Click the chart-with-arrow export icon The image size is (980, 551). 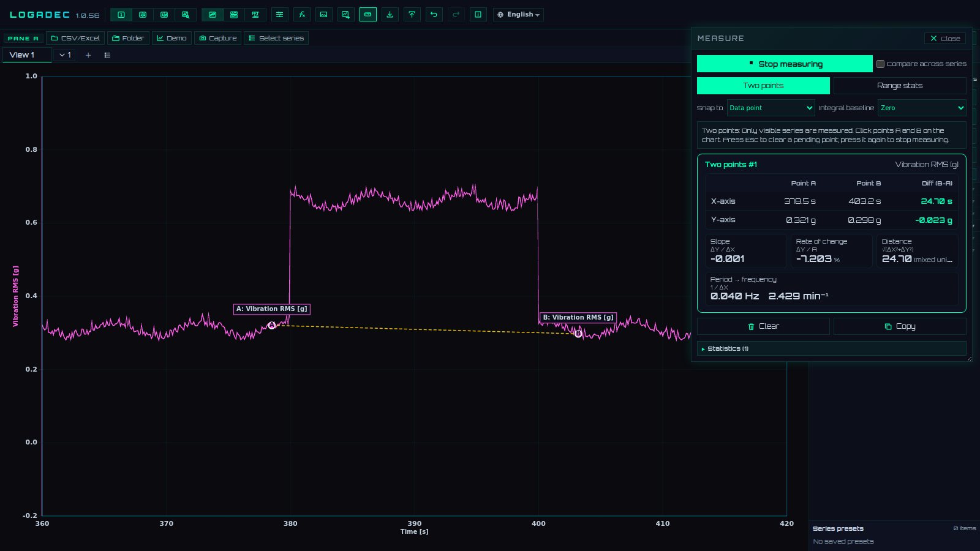pos(346,15)
